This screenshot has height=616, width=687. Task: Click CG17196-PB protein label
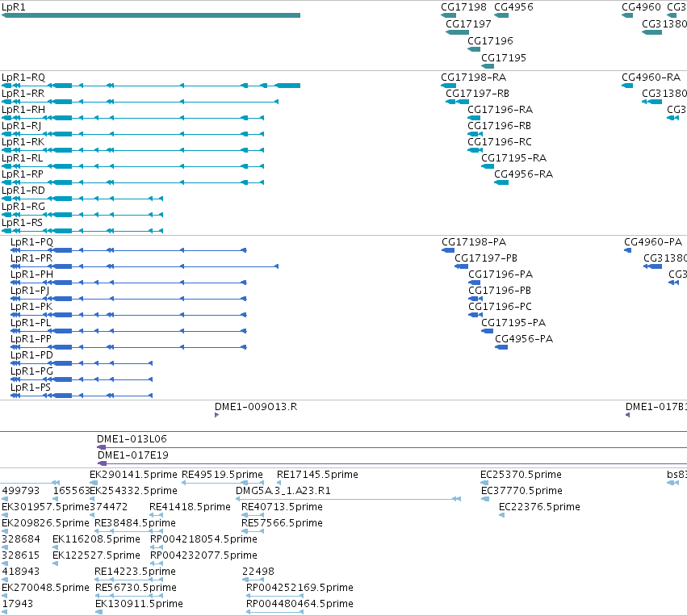click(500, 291)
